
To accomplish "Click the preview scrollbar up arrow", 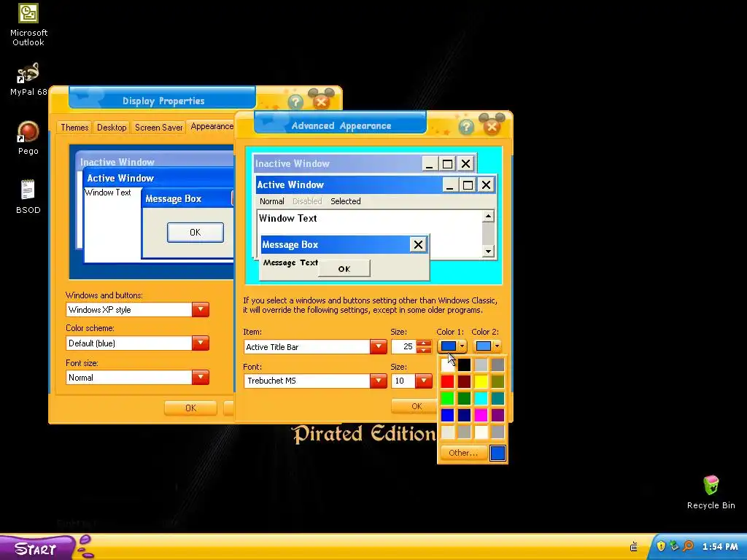I will point(488,217).
